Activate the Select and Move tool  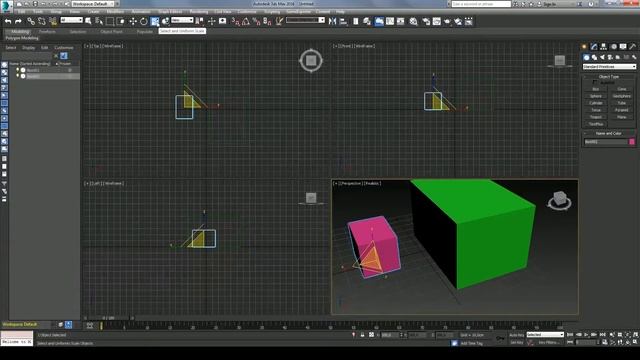133,21
